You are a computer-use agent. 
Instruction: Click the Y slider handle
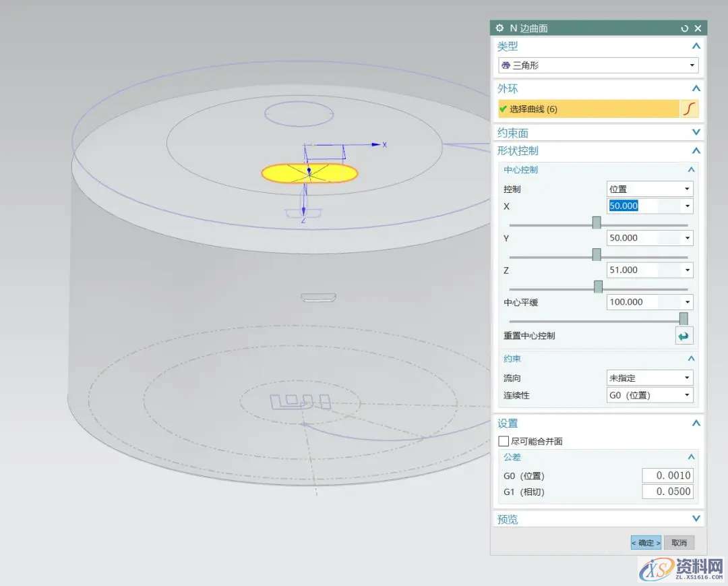pyautogui.click(x=597, y=255)
